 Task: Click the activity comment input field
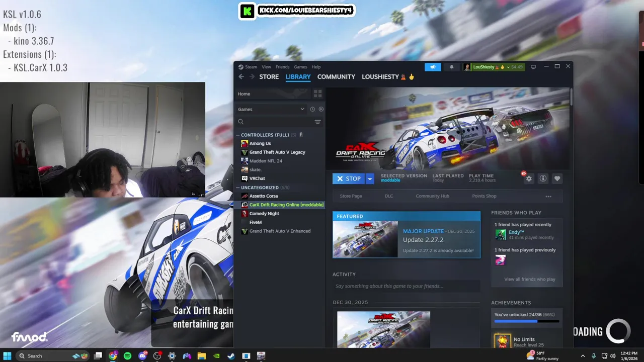[406, 286]
